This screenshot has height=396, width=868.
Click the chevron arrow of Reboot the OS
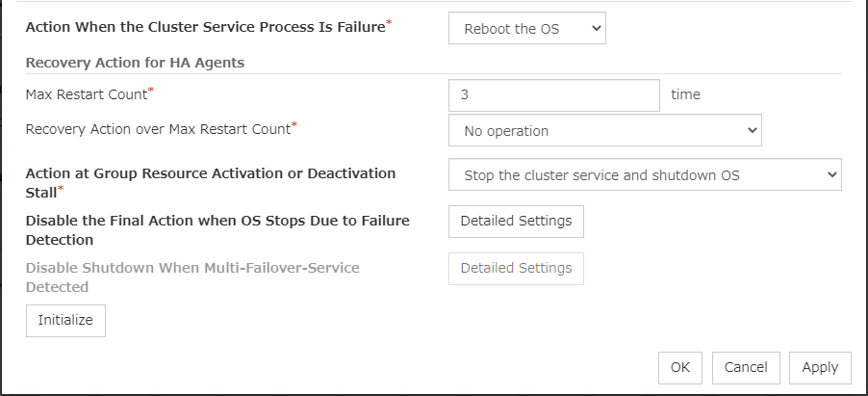596,29
